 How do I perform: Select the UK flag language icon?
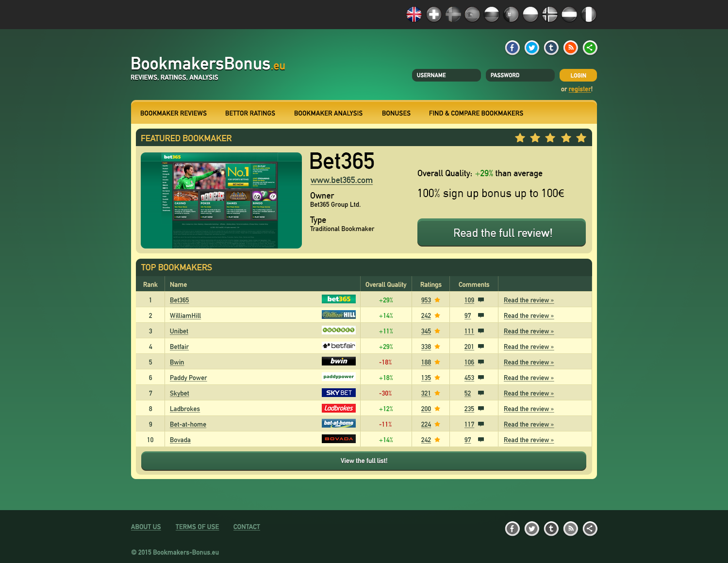tap(414, 15)
